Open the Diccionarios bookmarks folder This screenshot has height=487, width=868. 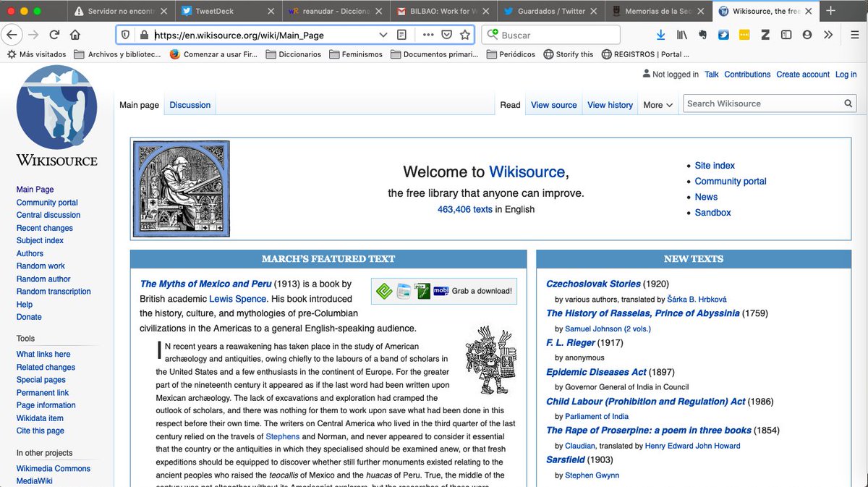tap(294, 54)
